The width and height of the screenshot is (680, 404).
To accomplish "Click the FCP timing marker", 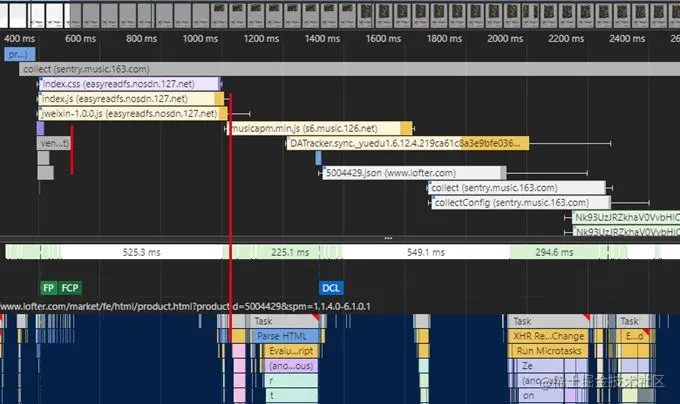I will point(70,288).
